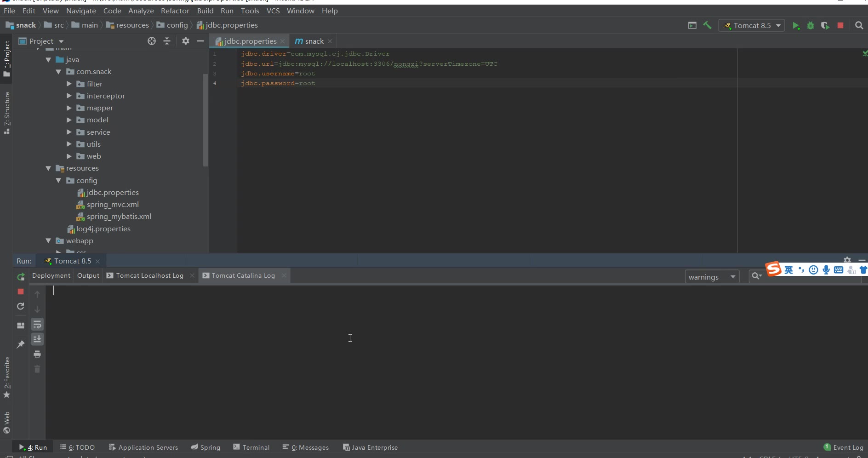
Task: Expand the mapper package
Action: click(x=69, y=108)
